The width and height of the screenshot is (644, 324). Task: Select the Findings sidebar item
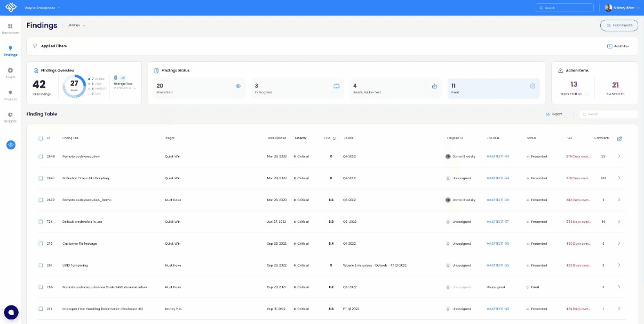tap(10, 51)
